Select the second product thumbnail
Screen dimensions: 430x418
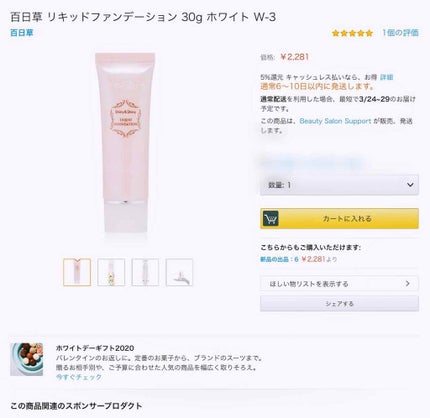pyautogui.click(x=111, y=272)
